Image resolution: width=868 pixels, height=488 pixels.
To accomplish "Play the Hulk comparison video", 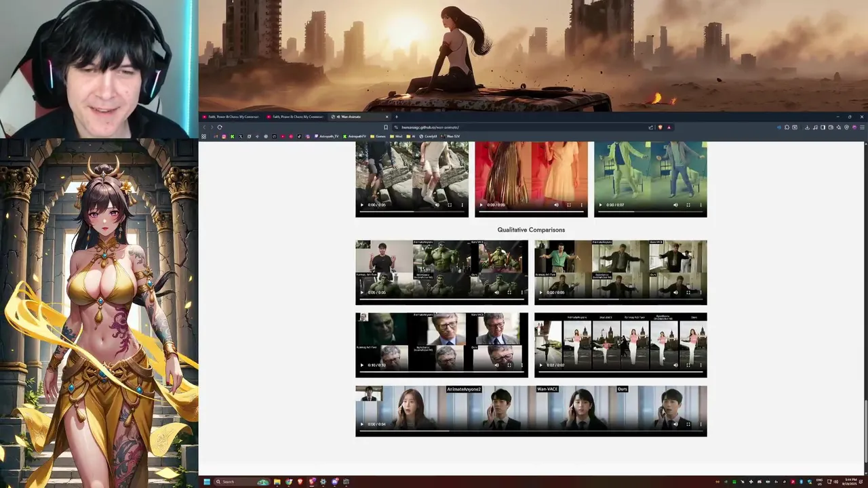I will [361, 292].
